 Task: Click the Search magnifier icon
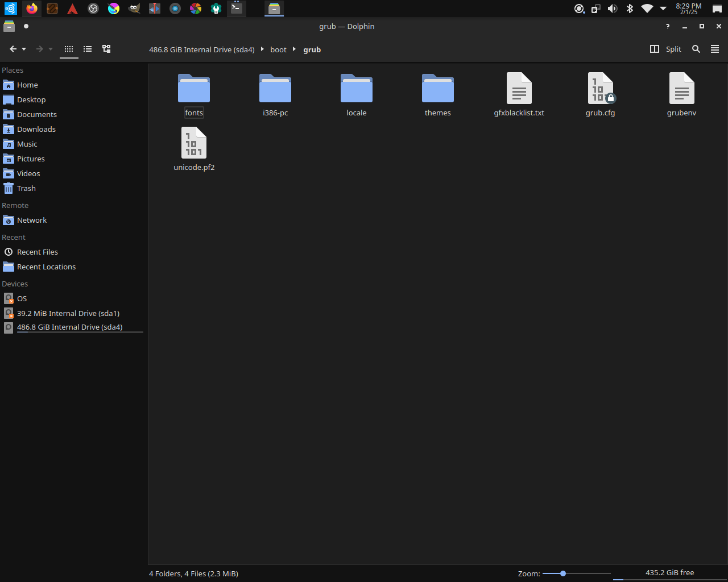tap(696, 49)
